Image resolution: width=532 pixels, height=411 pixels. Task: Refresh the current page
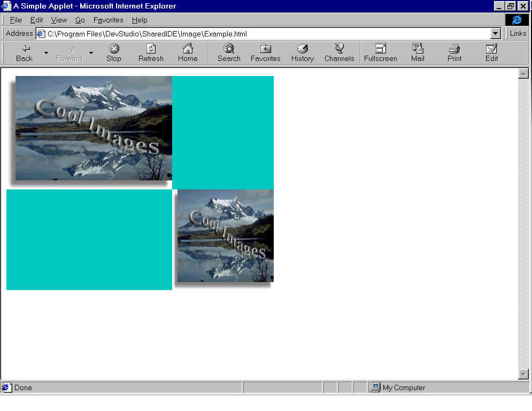pyautogui.click(x=151, y=53)
